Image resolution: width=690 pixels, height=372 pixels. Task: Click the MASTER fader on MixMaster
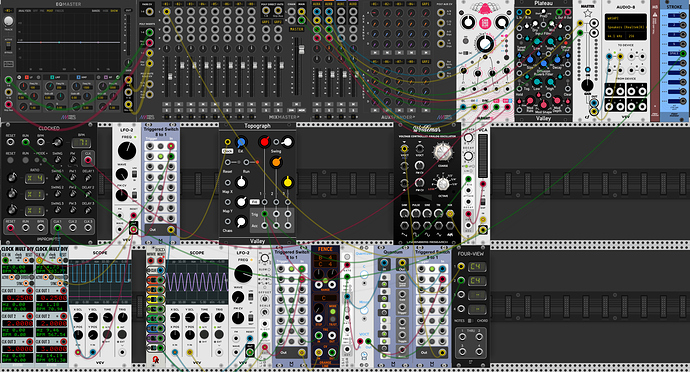pos(301,49)
